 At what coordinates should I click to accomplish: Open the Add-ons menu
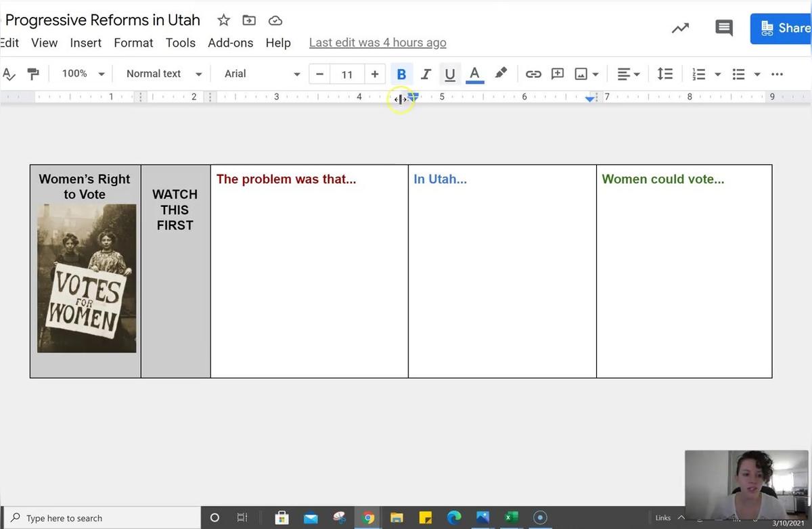point(230,43)
